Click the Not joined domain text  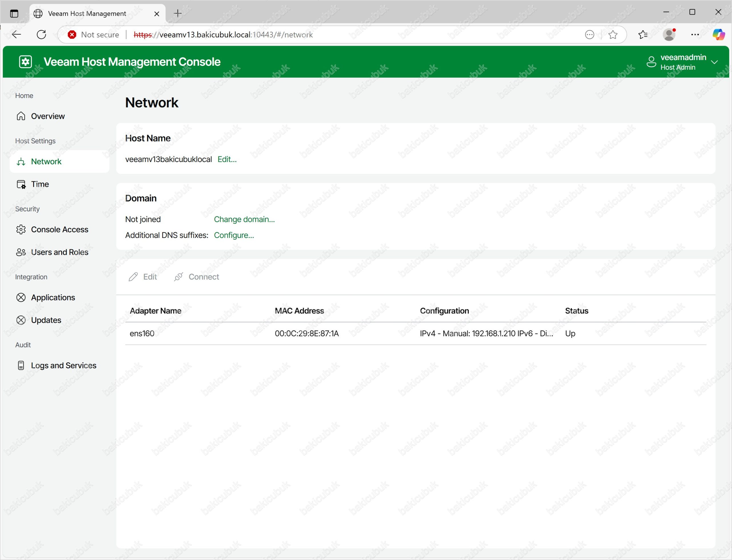point(143,219)
